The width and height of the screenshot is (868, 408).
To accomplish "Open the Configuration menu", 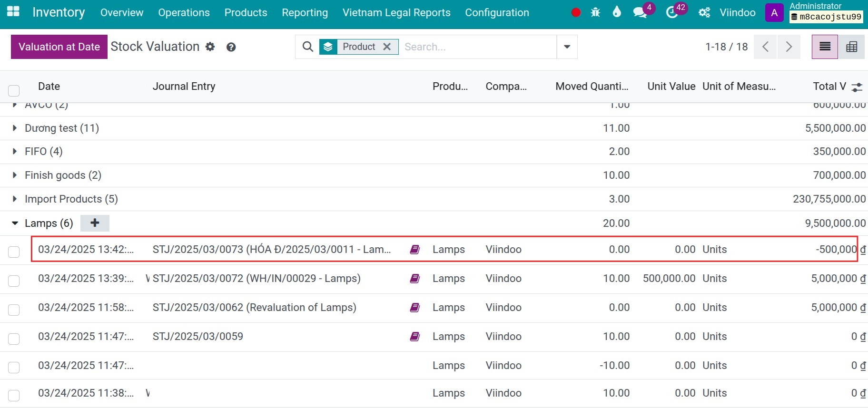I will pos(497,12).
